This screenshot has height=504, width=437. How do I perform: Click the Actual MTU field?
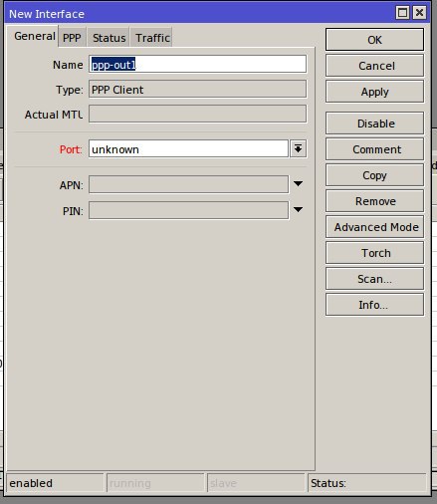[x=197, y=115]
